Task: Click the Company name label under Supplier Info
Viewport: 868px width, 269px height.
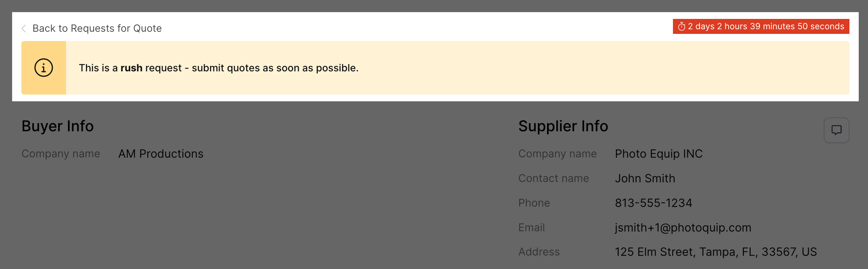Action: click(x=557, y=154)
